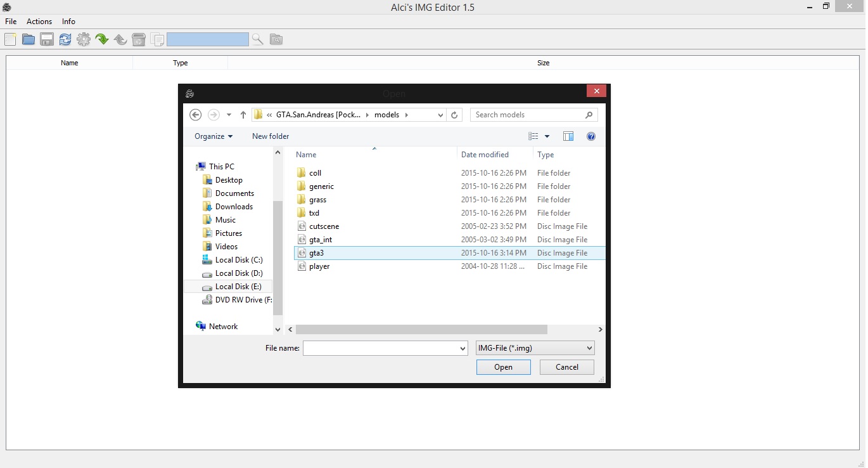
Task: Expand the Organize dropdown menu
Action: [214, 136]
